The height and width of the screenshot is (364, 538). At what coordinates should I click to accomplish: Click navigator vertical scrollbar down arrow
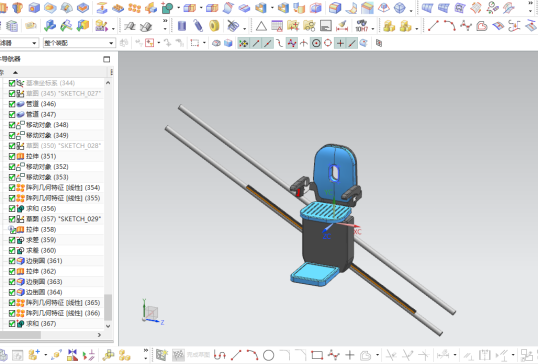[108, 326]
